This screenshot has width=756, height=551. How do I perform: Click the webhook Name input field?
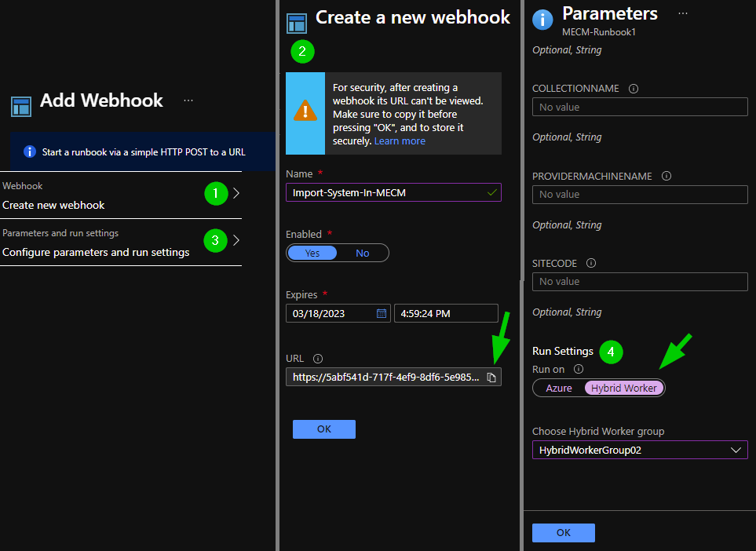click(x=393, y=193)
